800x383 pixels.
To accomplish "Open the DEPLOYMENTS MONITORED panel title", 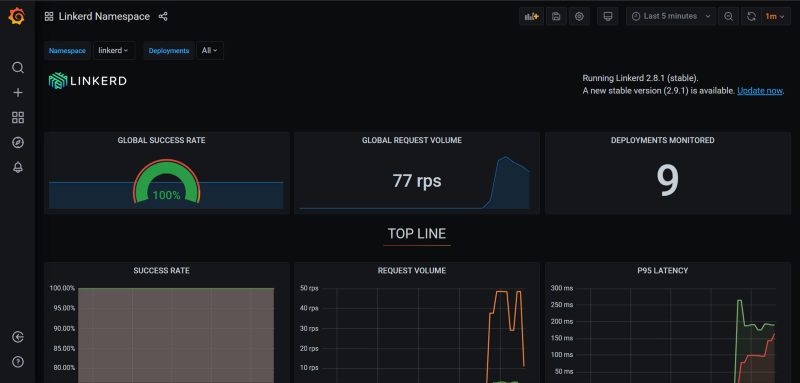I will (663, 140).
